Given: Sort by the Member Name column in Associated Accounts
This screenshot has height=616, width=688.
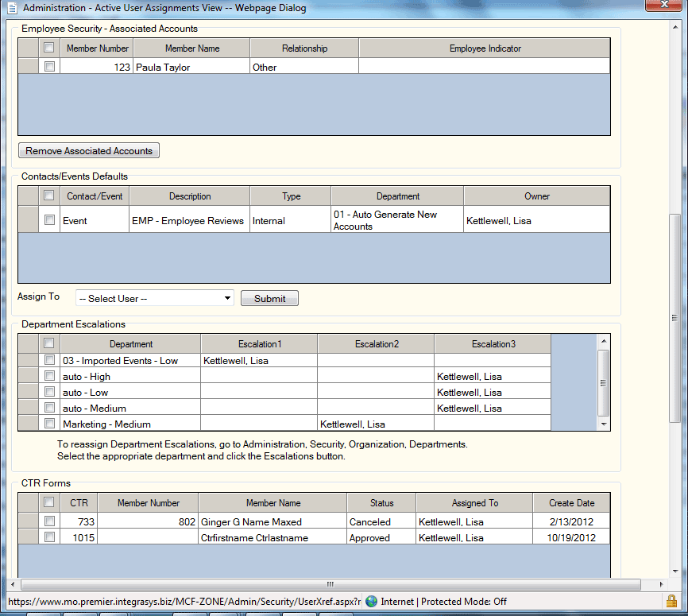Looking at the screenshot, I should click(192, 48).
